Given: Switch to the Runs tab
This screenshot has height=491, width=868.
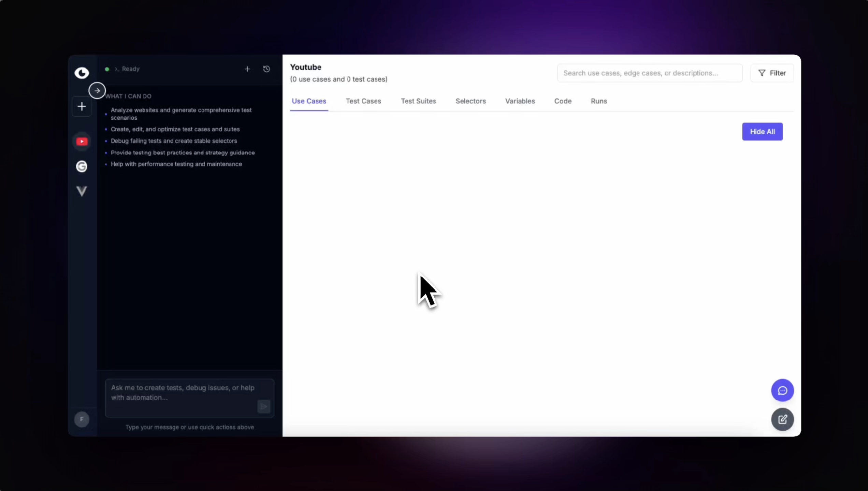Looking at the screenshot, I should [x=599, y=101].
